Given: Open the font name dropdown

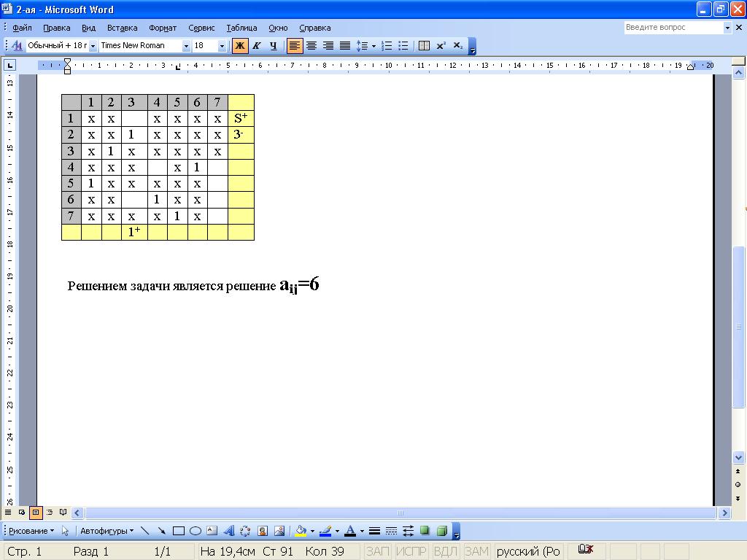Looking at the screenshot, I should coord(187,46).
